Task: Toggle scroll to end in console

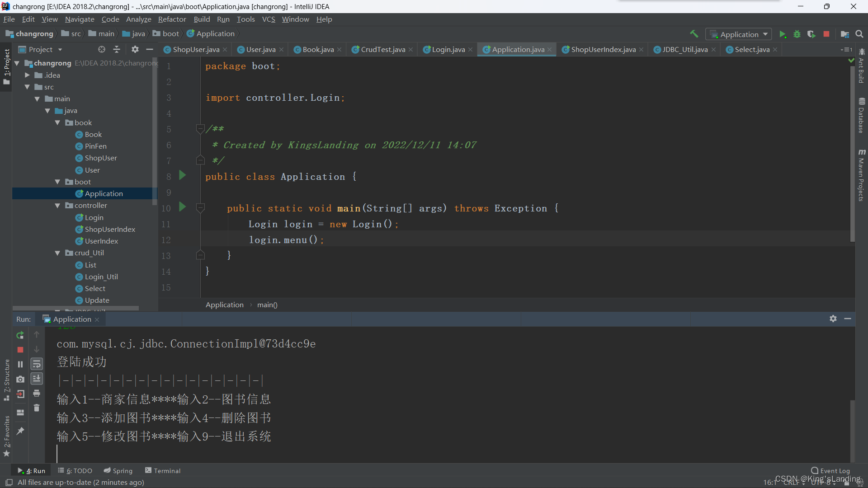Action: [37, 379]
